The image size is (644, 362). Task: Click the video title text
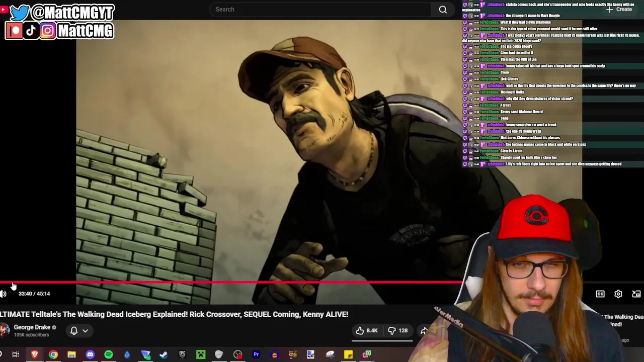click(174, 314)
